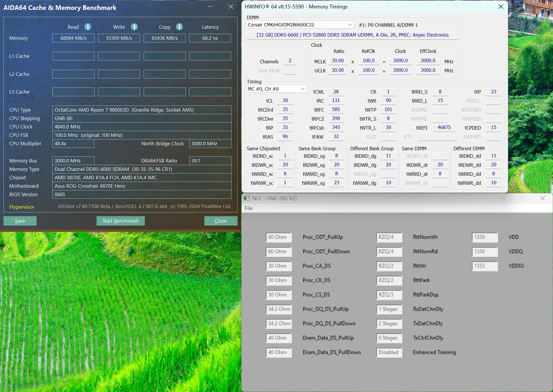Click the Read info icon in AIDA64
The width and height of the screenshot is (553, 392).
88,27
